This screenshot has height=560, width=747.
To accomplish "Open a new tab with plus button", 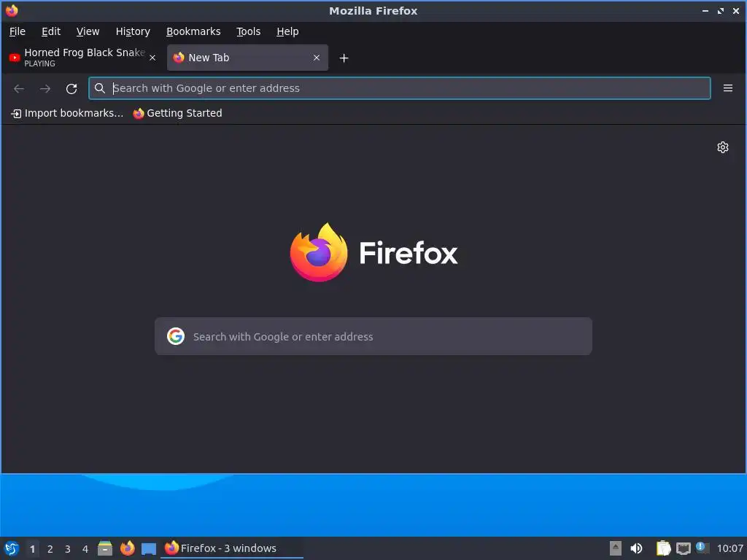I will 344,58.
